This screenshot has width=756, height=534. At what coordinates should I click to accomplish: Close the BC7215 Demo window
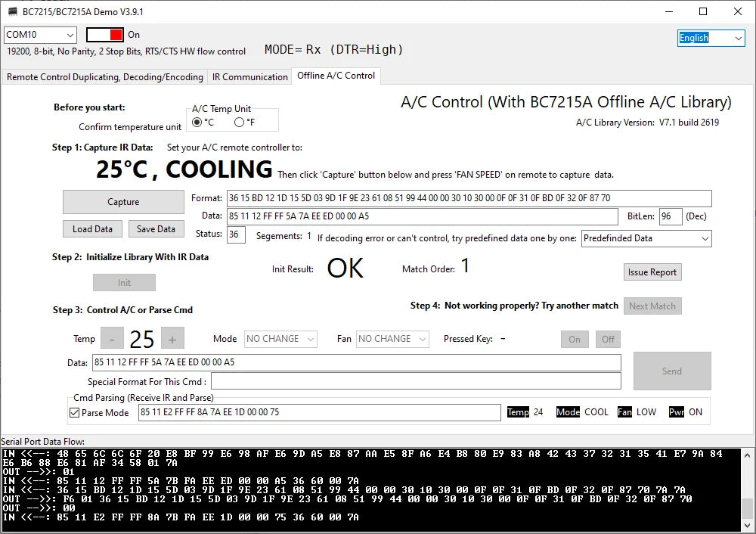pos(738,11)
